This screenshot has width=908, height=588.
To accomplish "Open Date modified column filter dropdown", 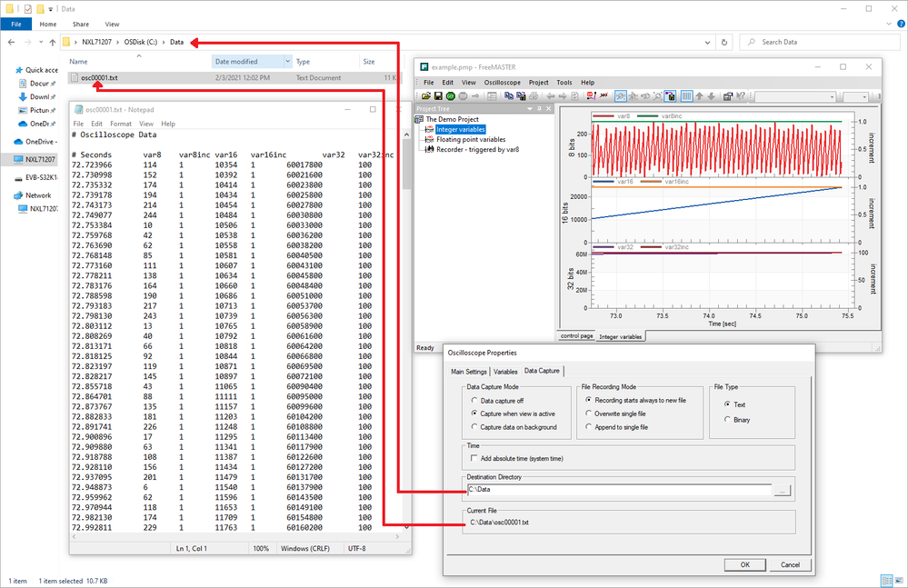I will click(288, 62).
